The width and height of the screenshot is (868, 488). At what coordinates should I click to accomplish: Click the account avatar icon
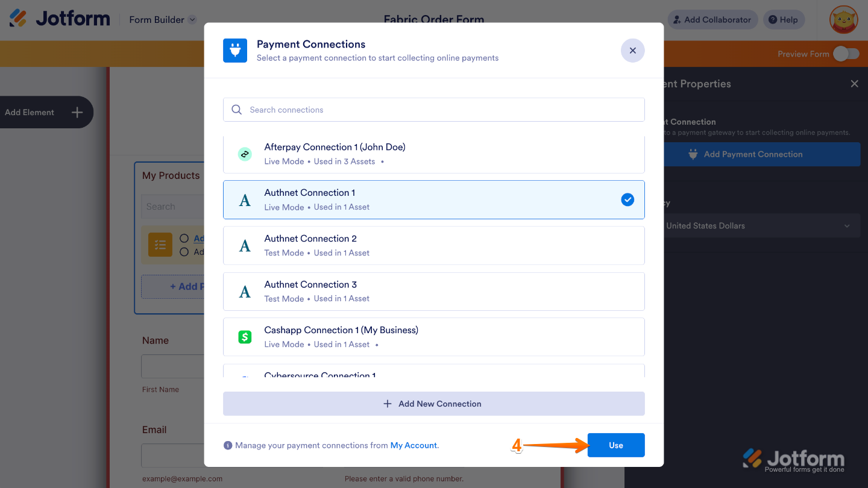(843, 19)
